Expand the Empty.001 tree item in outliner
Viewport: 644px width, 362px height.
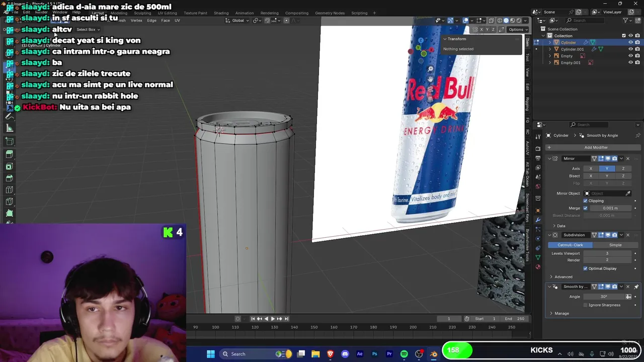(549, 62)
